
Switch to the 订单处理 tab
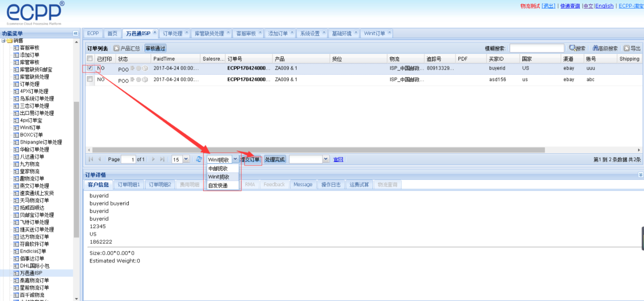coord(172,34)
